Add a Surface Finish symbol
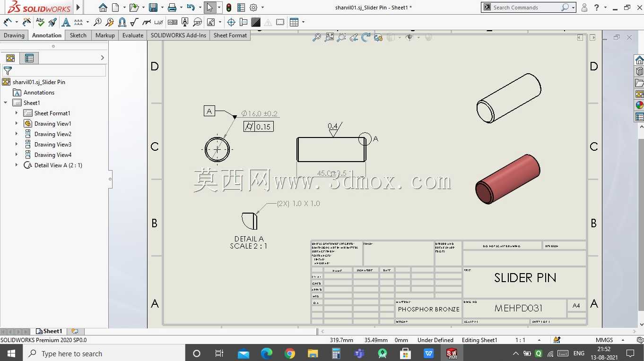Screen dimensions: 644x361 tap(134, 22)
